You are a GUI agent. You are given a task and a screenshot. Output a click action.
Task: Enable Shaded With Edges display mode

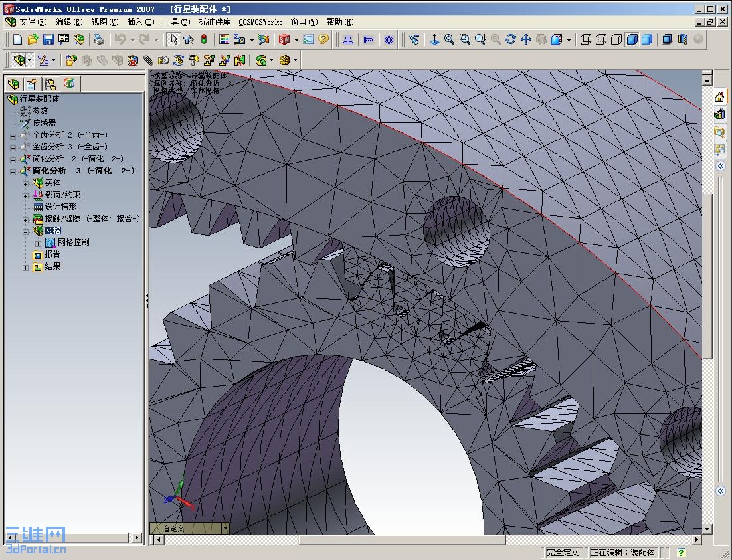pos(632,40)
